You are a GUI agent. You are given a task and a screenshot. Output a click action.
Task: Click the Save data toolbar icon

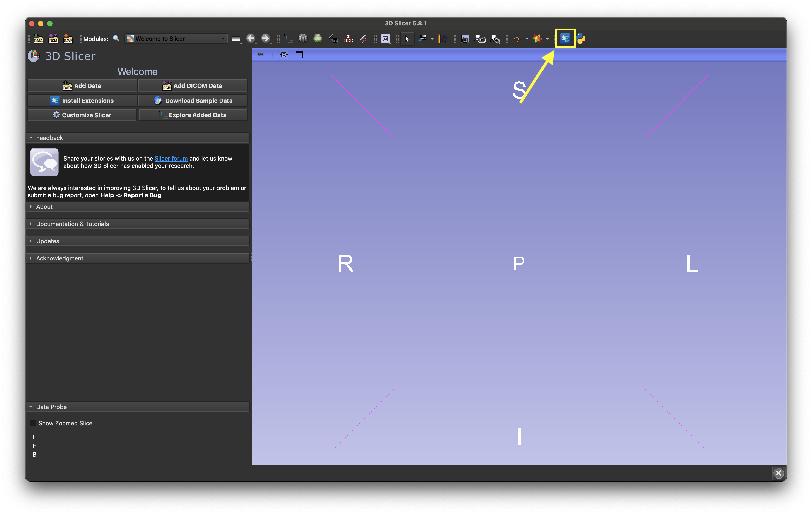point(68,39)
